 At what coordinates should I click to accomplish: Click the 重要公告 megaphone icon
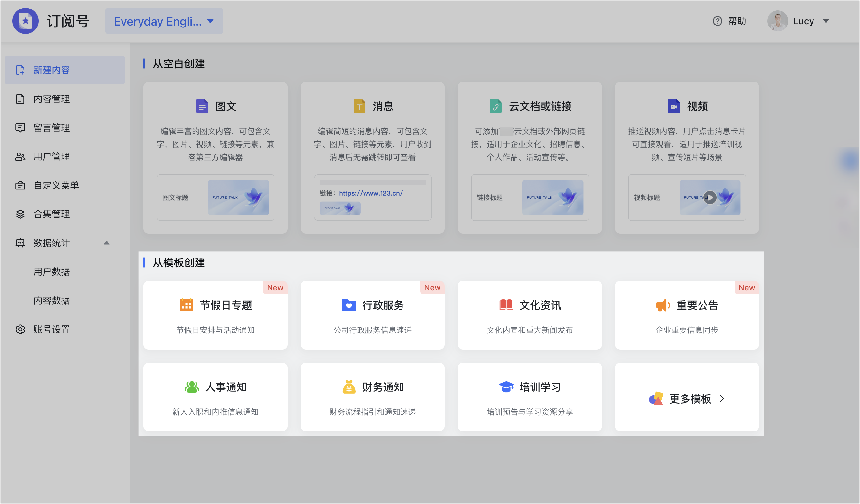pos(663,305)
